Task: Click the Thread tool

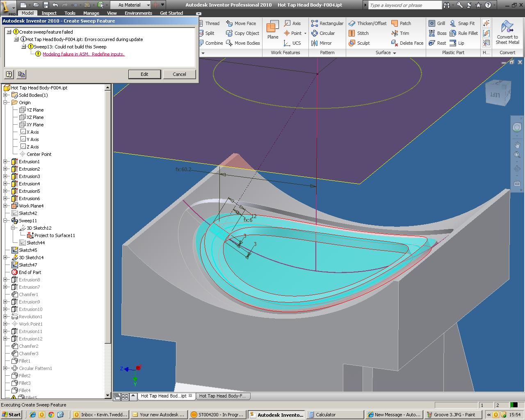Action: point(210,23)
